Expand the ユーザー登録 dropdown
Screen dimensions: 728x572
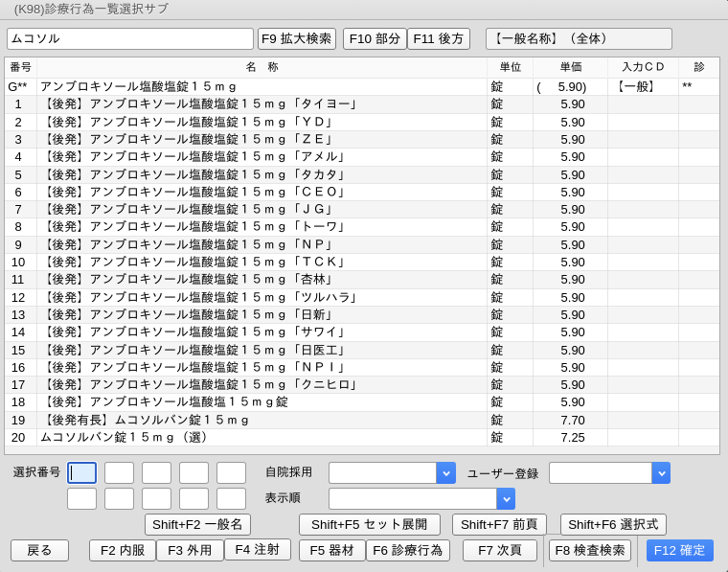[x=661, y=473]
